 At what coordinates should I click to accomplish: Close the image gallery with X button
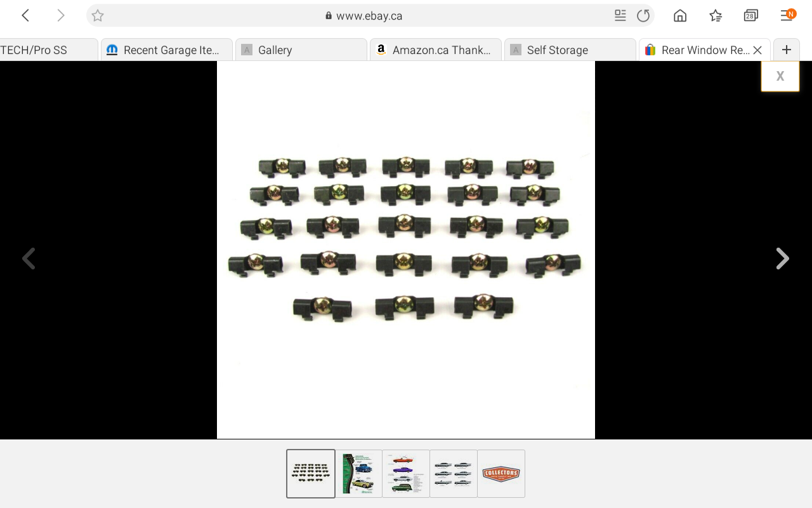click(780, 76)
